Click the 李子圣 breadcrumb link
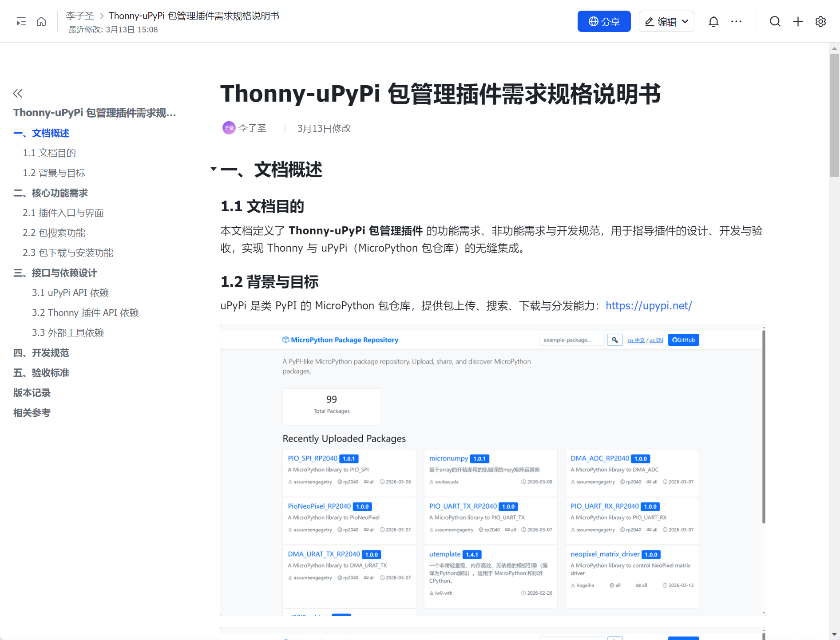 (x=80, y=16)
